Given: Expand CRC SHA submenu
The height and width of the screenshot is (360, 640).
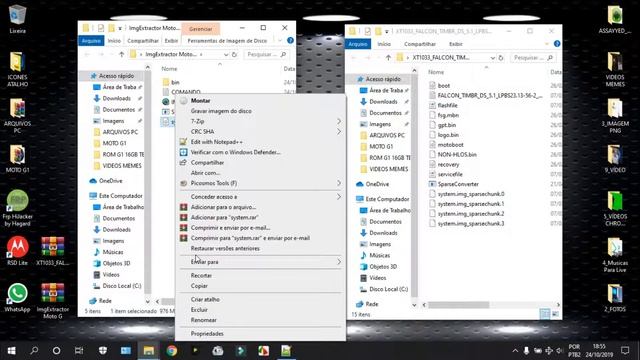Looking at the screenshot, I should 260,131.
